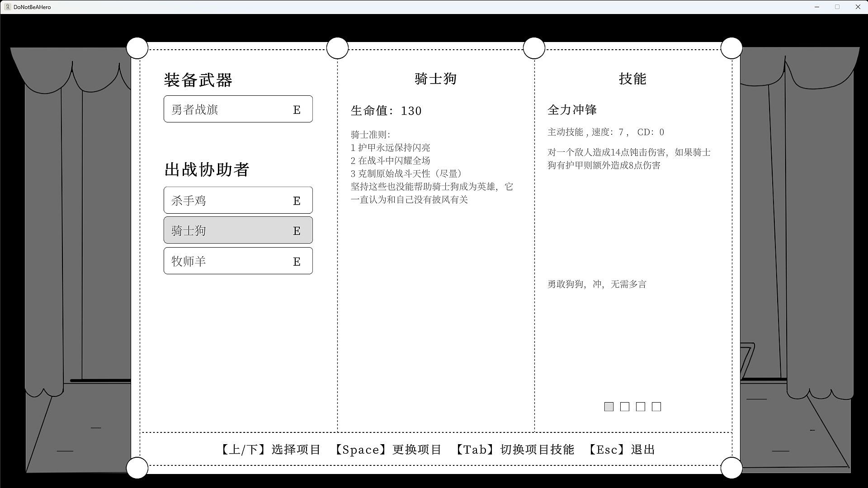Click the top-left circular ring of the panel
The width and height of the screenshot is (868, 488).
tap(137, 48)
